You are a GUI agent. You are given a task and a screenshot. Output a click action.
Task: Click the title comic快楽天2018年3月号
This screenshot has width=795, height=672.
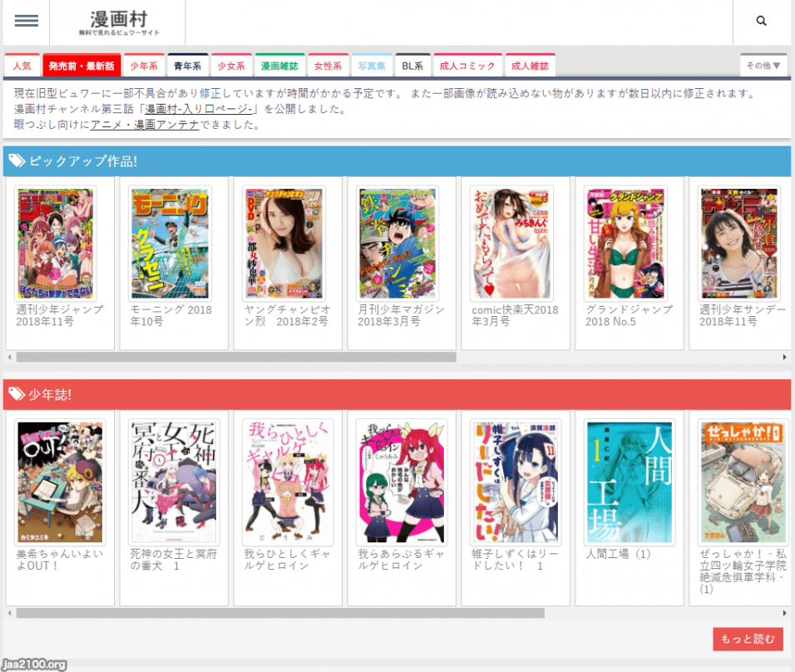point(515,315)
